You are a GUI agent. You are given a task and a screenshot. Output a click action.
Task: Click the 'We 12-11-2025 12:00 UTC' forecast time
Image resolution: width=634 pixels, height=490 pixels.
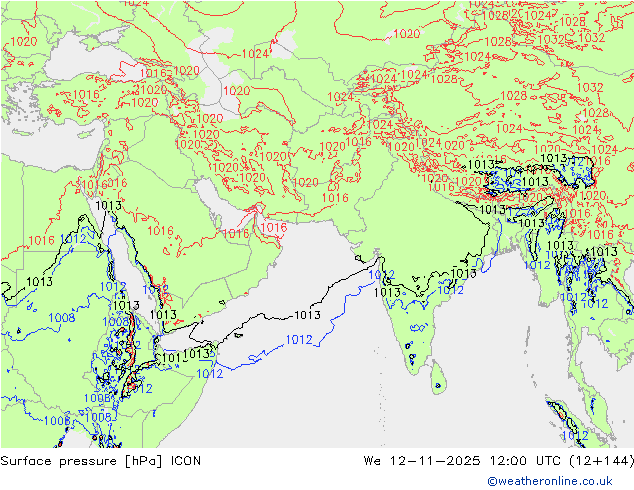point(464,461)
